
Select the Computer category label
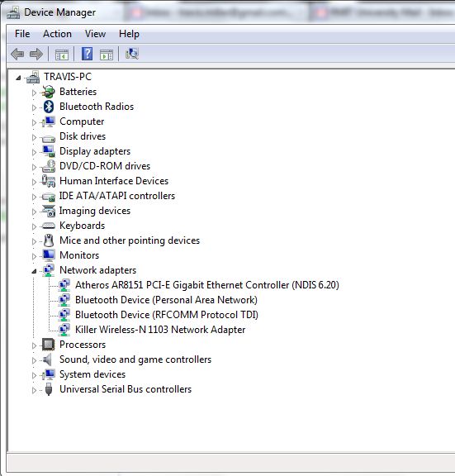pyautogui.click(x=82, y=121)
